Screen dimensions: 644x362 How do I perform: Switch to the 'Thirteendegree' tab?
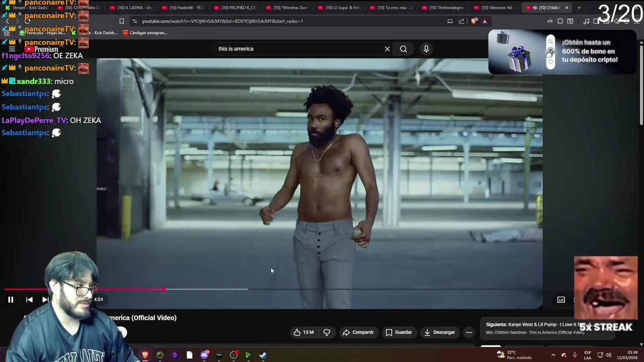click(x=443, y=8)
